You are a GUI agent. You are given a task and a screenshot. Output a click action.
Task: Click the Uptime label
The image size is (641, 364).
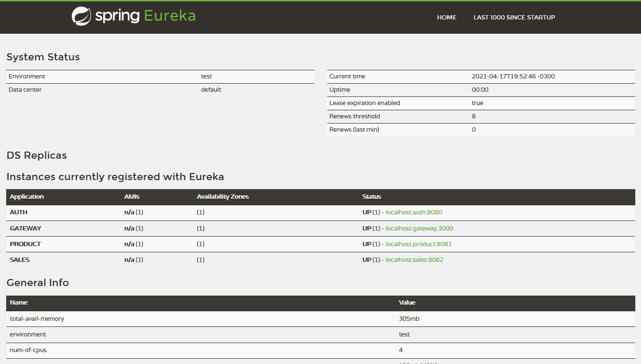340,90
